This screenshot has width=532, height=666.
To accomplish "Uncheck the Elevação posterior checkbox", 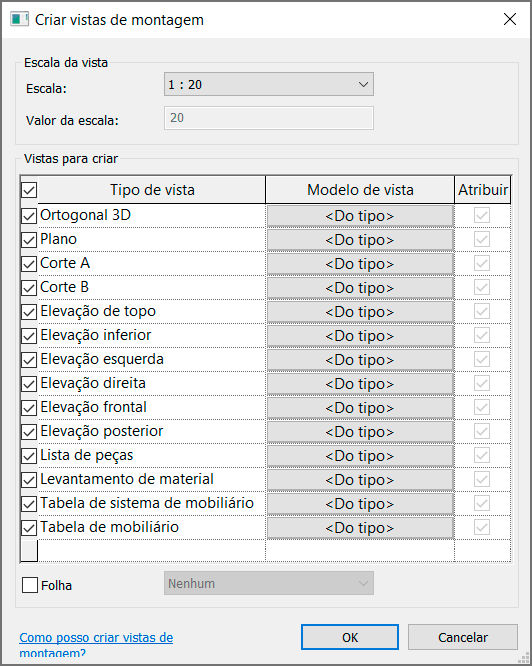I will point(29,432).
